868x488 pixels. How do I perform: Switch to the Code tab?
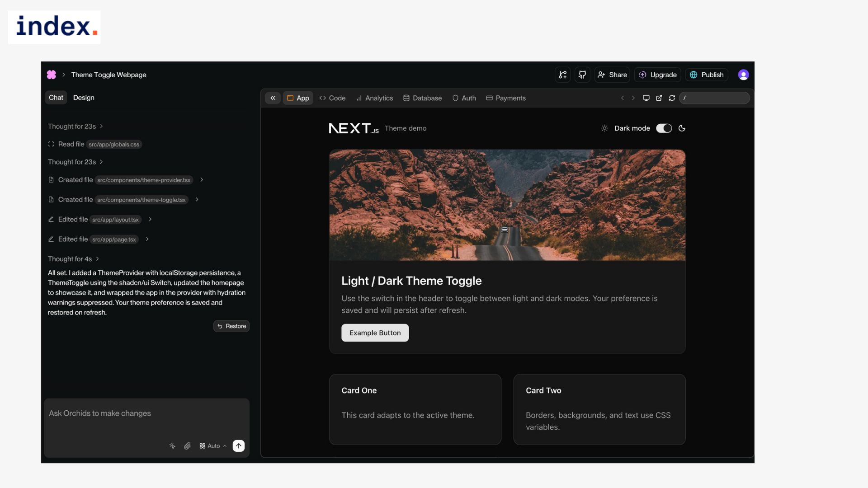tap(332, 98)
